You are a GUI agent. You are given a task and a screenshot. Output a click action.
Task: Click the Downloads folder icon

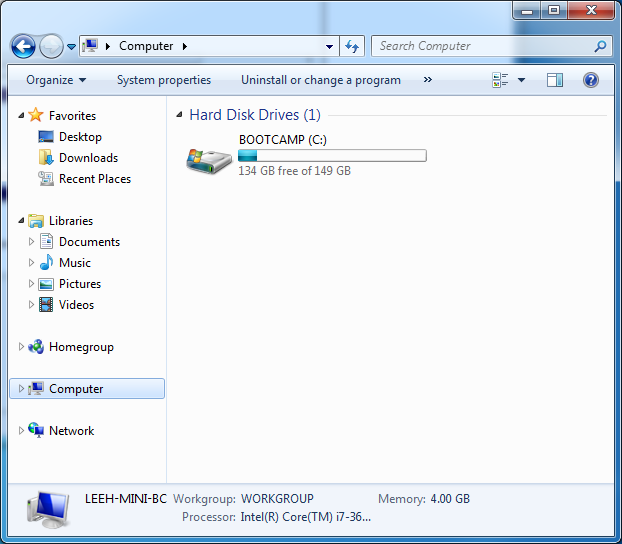(46, 158)
